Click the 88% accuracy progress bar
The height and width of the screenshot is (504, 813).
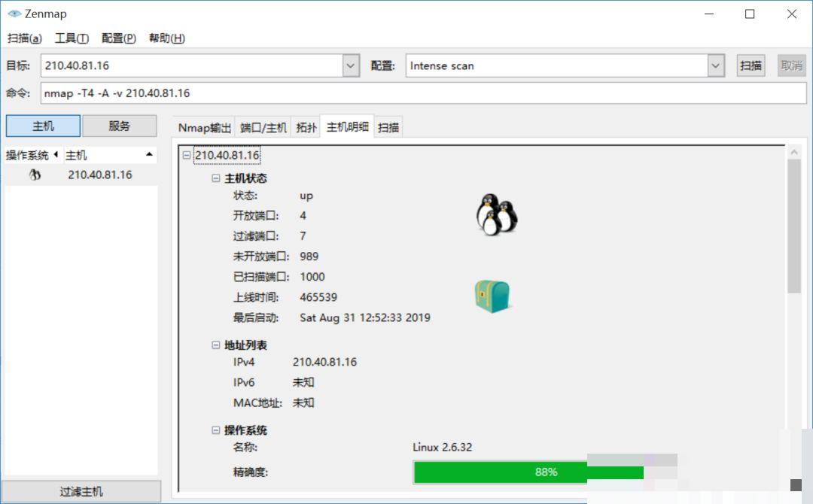(x=529, y=472)
